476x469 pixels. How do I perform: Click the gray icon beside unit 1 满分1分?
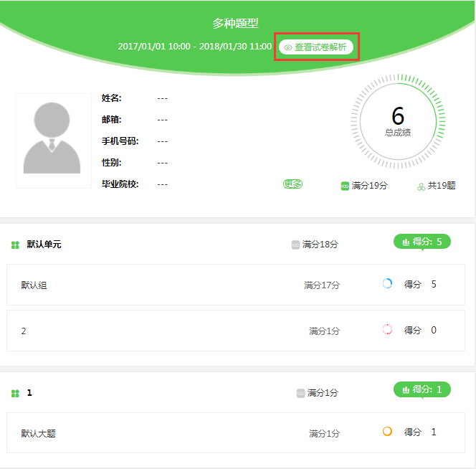click(x=300, y=394)
